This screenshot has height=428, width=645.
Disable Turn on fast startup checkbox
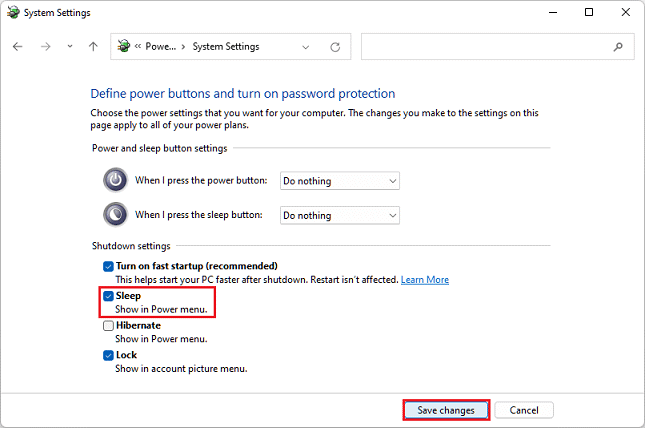(x=108, y=267)
